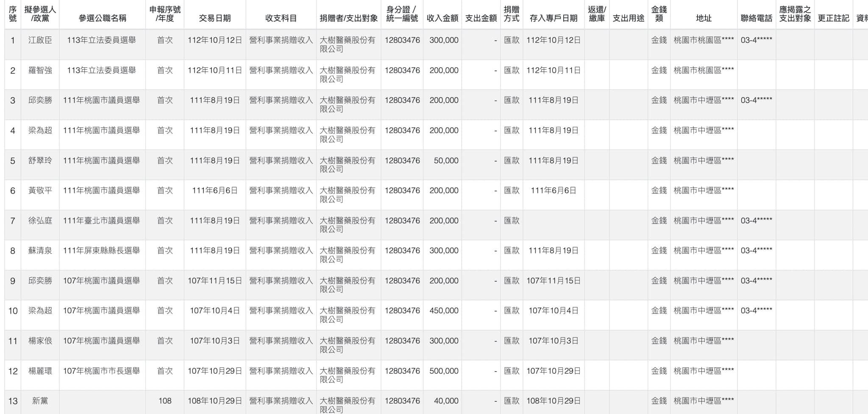The height and width of the screenshot is (414, 868).
Task: Click the 新黨 party cell
Action: pos(40,401)
